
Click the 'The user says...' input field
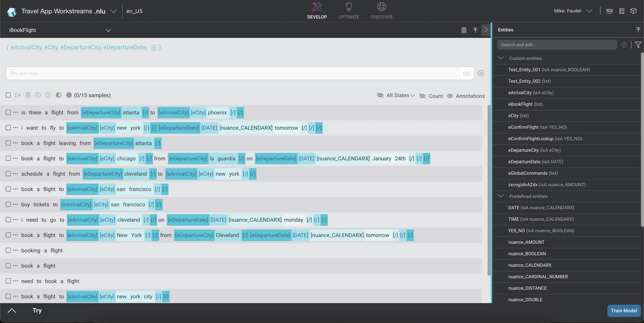232,73
